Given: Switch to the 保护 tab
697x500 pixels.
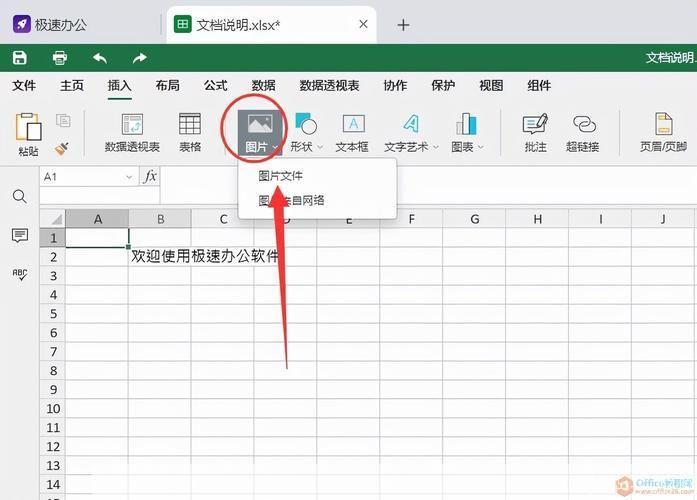Looking at the screenshot, I should point(443,85).
